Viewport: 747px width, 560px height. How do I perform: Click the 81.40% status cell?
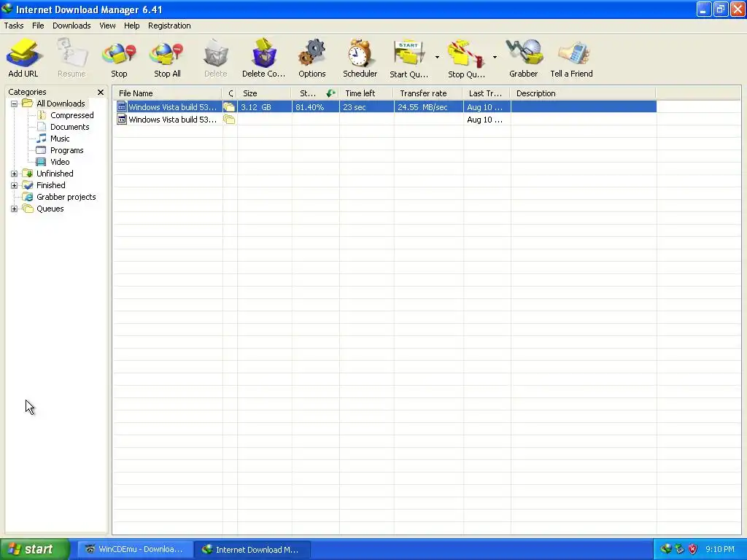pyautogui.click(x=315, y=107)
